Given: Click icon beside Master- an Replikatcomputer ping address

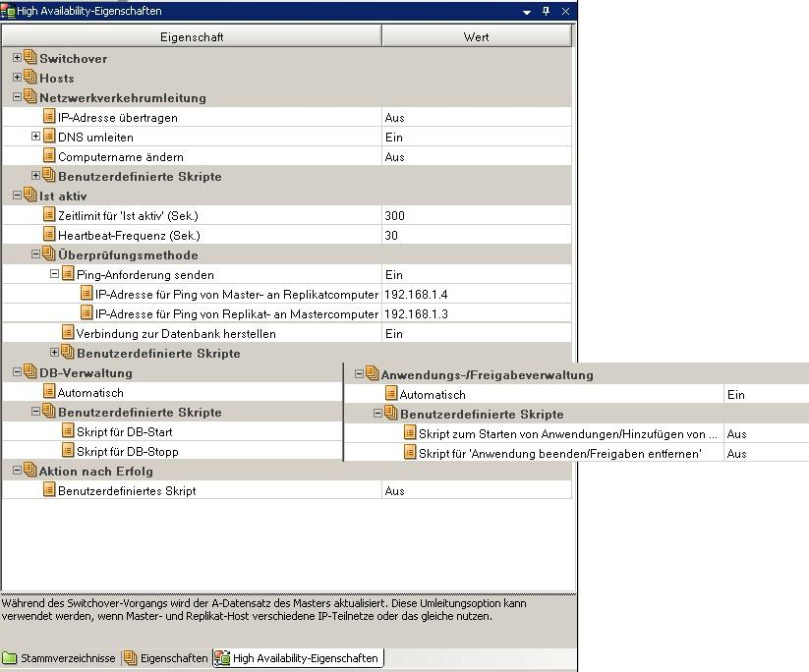Looking at the screenshot, I should pos(87,294).
